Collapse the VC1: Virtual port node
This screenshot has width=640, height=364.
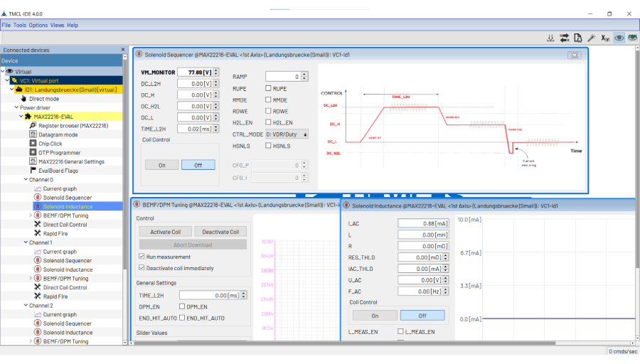pyautogui.click(x=7, y=80)
